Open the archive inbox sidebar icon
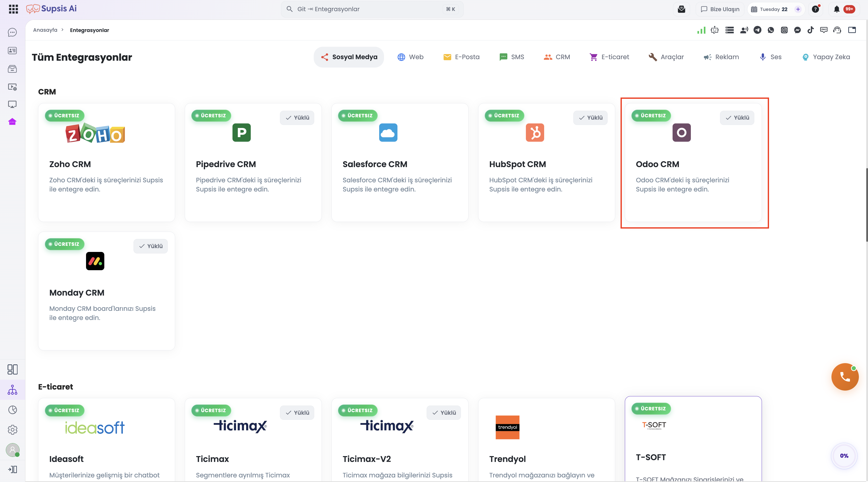This screenshot has height=482, width=868. (x=12, y=69)
